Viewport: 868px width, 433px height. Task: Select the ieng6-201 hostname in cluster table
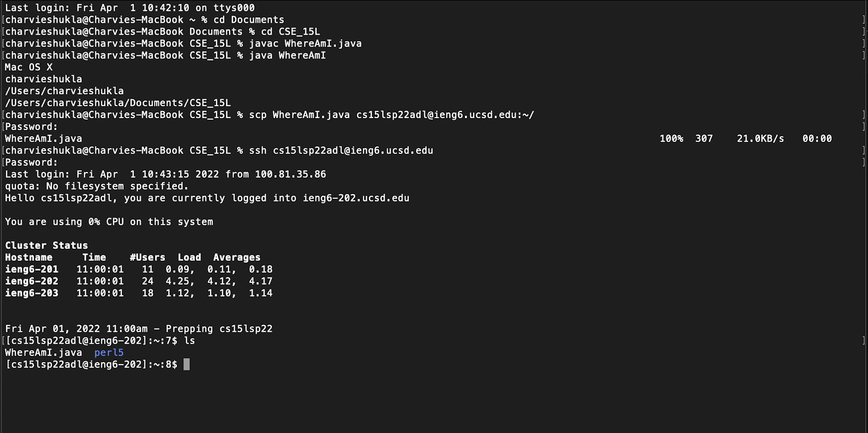pos(31,269)
